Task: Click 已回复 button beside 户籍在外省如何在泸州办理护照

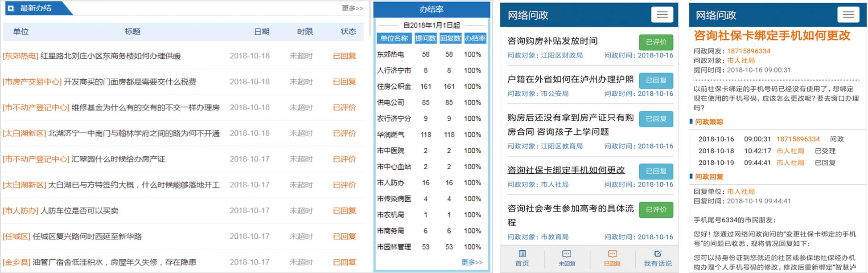Action: (656, 80)
